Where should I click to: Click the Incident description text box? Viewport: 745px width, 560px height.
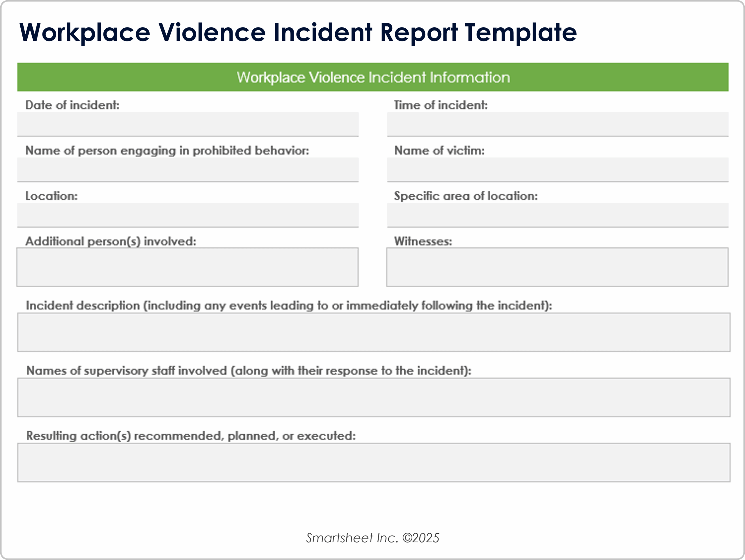tap(373, 332)
